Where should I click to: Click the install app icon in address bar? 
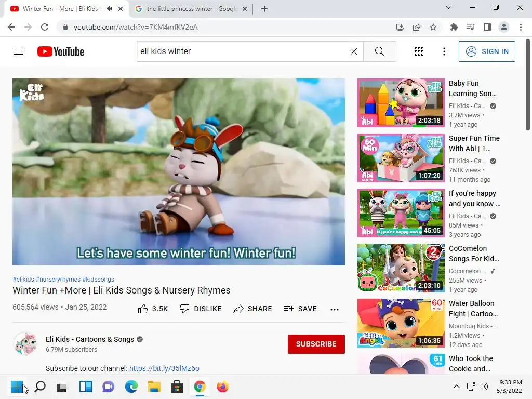coord(400,27)
